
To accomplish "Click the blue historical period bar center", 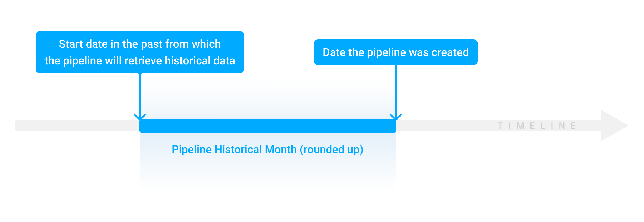I will 268,126.
